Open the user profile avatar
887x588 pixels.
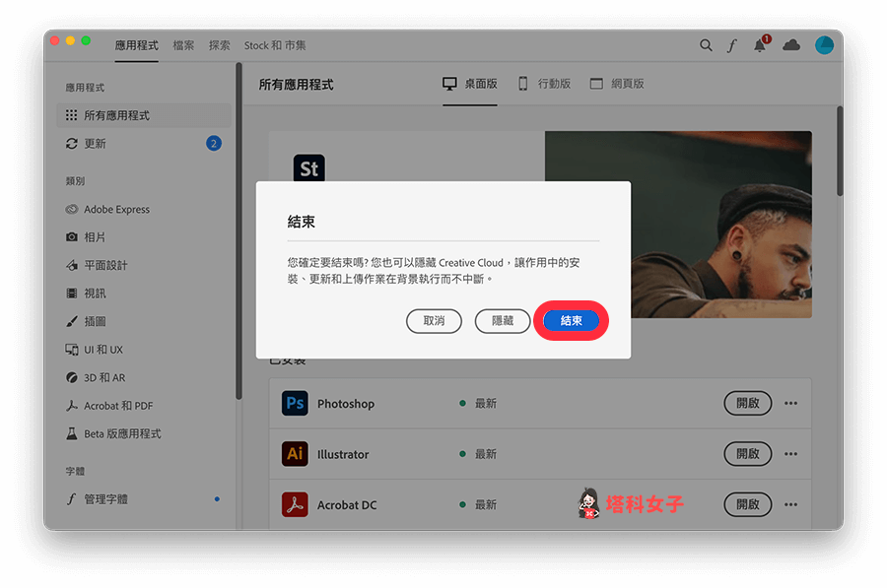824,45
